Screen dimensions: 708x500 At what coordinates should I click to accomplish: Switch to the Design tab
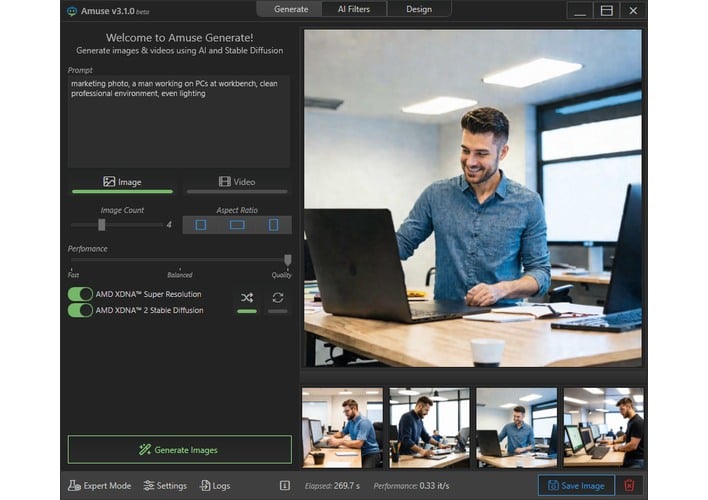419,9
